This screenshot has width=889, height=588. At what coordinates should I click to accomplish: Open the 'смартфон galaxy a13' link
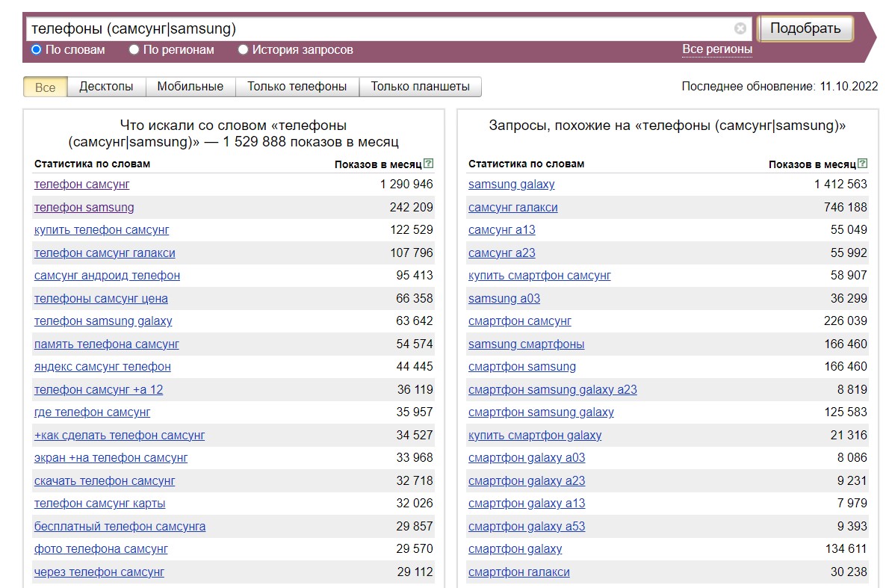coord(527,504)
